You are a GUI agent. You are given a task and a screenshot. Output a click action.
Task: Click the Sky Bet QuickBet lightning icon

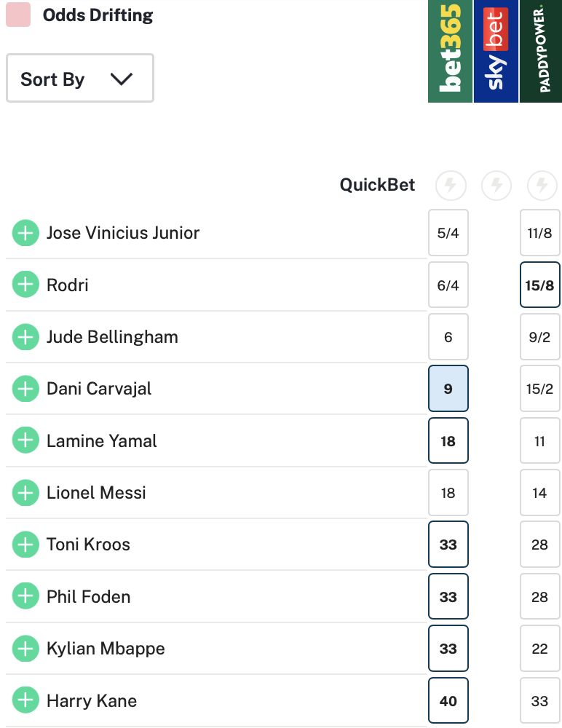click(496, 186)
